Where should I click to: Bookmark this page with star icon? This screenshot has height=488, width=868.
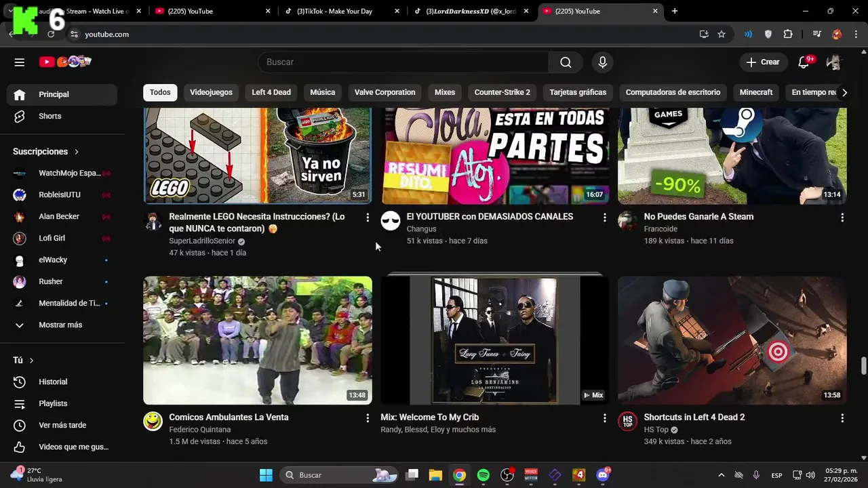click(722, 34)
